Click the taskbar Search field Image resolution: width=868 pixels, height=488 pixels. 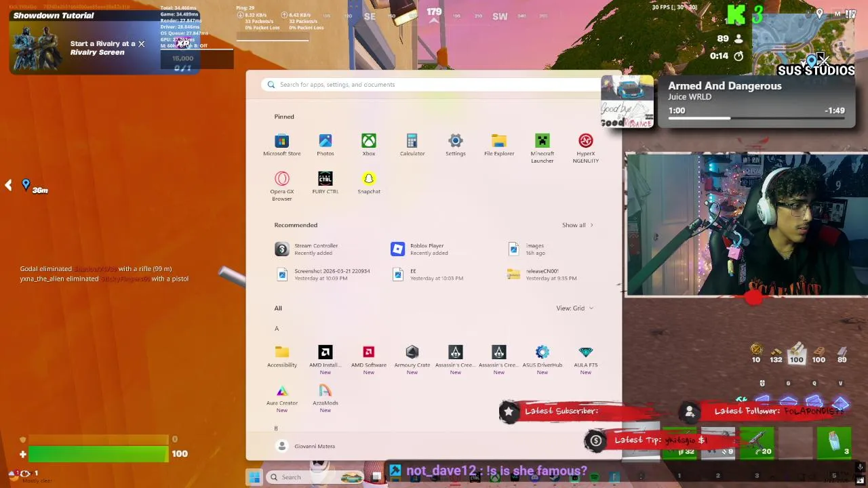tap(315, 477)
